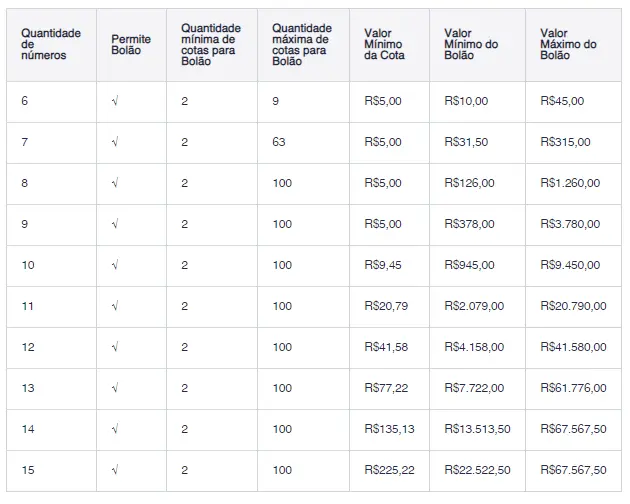This screenshot has height=504, width=630.
Task: Click the checkmark in the 6-numbers row
Action: [x=115, y=101]
